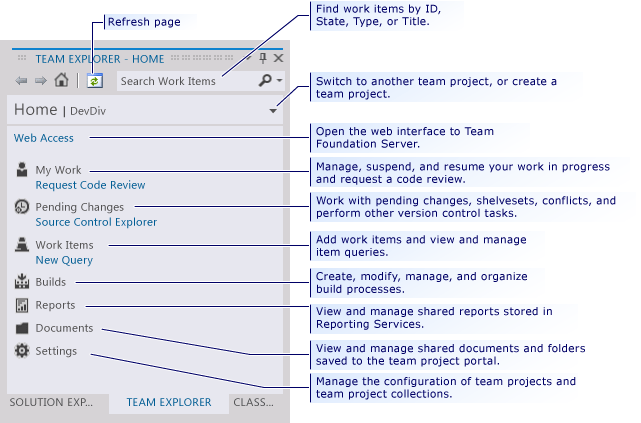Click the search magnifier icon
641x423 pixels.
pos(265,81)
